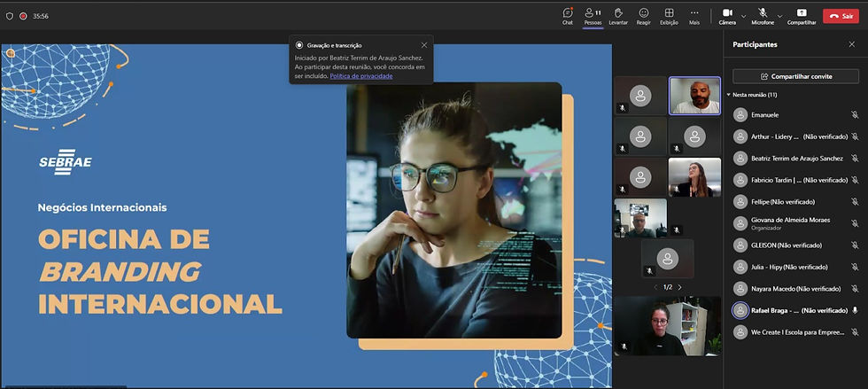Select participant We Create | Escola para Empreendedores
Screen dimensions: 868x389
click(795, 332)
